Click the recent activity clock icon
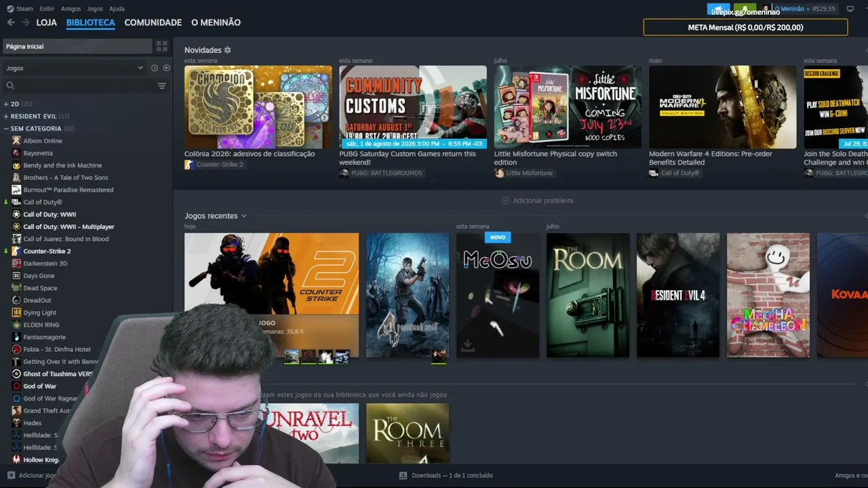The image size is (868, 488). point(155,68)
